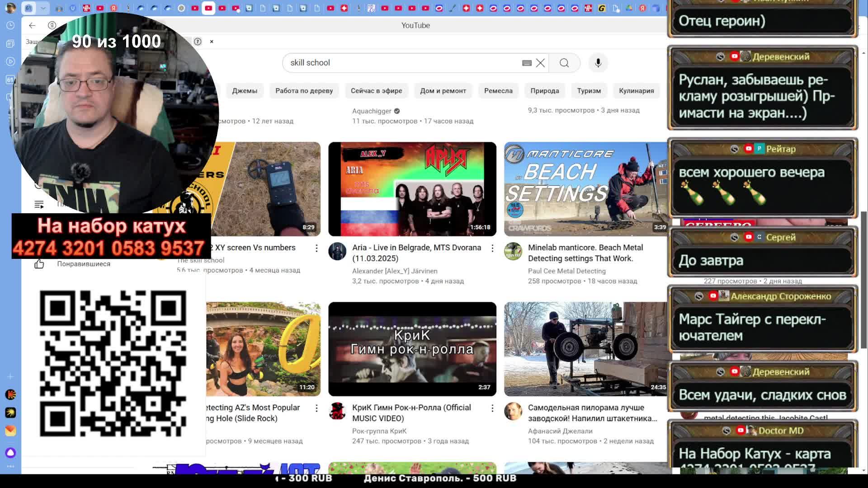This screenshot has width=868, height=488.
Task: Open the 61 tabs counter button
Action: pos(28,8)
